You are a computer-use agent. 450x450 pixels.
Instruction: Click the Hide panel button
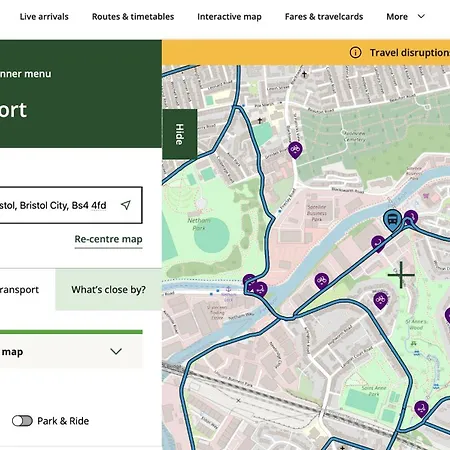180,134
